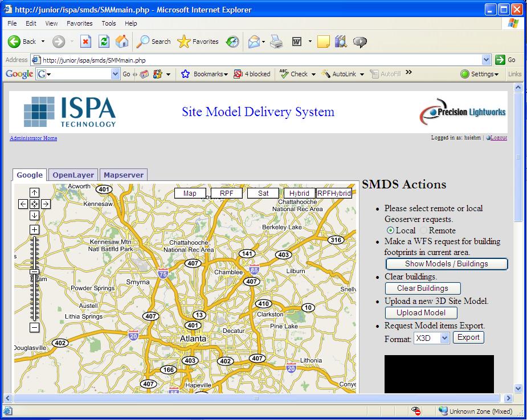This screenshot has height=420, width=527.
Task: Switch to the Mapserver tab
Action: click(x=124, y=175)
